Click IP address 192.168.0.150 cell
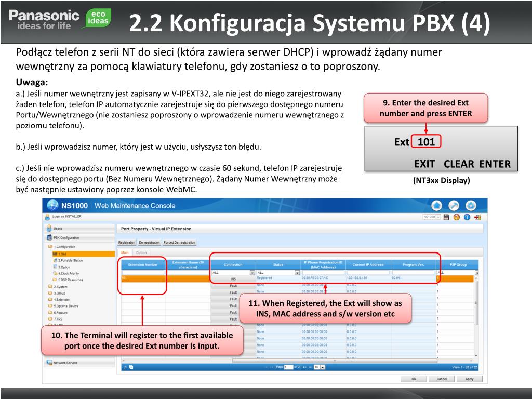This screenshot has width=532, height=399. tap(368, 278)
